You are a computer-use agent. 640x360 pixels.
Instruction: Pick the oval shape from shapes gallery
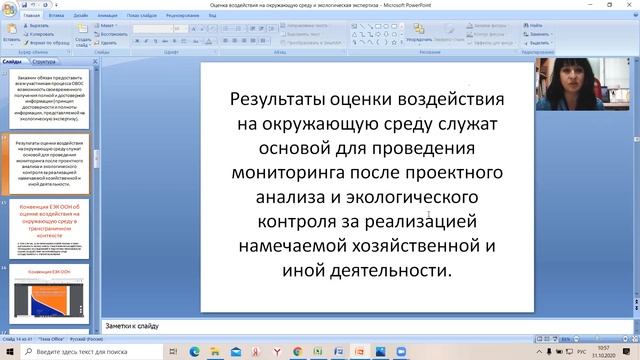click(x=386, y=27)
